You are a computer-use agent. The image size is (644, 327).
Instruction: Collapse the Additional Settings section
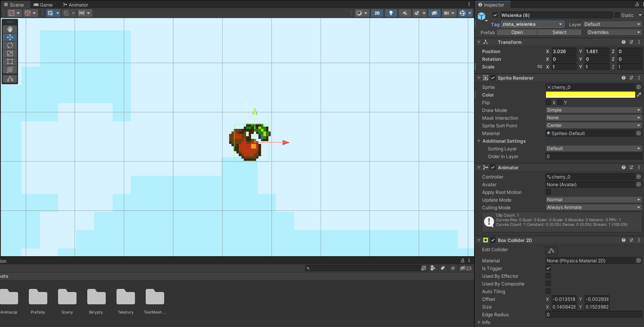(479, 141)
